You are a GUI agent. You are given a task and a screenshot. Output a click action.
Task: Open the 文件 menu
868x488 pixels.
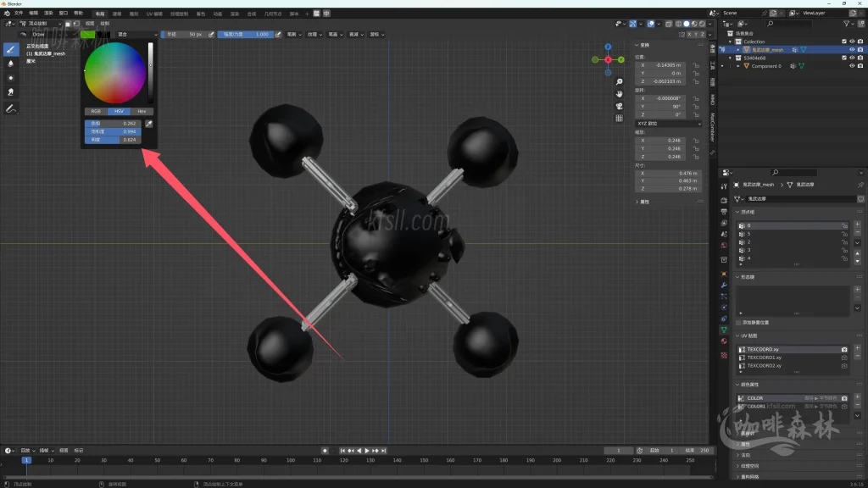(19, 14)
